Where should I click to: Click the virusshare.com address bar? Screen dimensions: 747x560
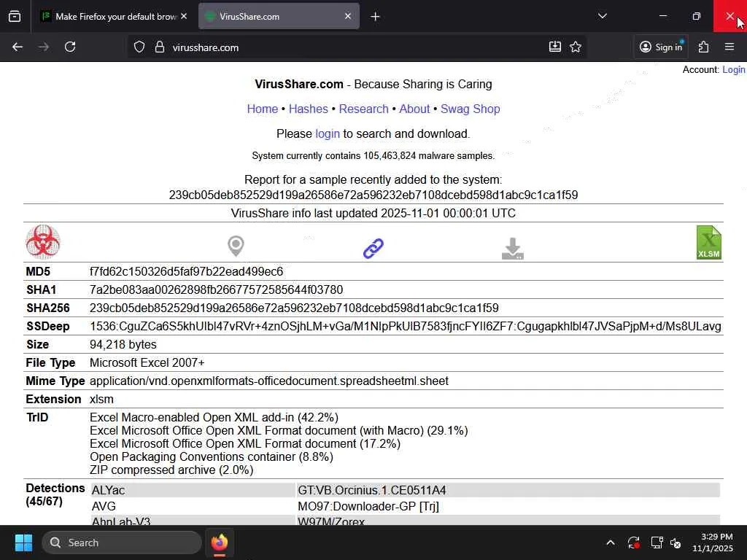tap(357, 47)
